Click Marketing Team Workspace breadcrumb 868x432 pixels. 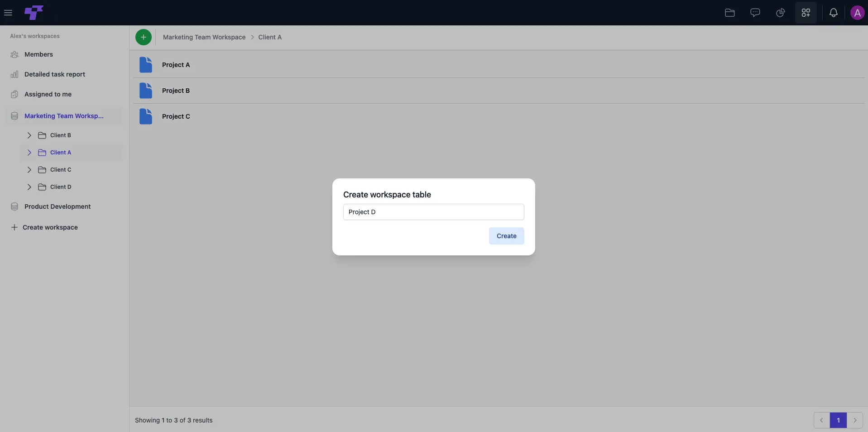pos(204,37)
